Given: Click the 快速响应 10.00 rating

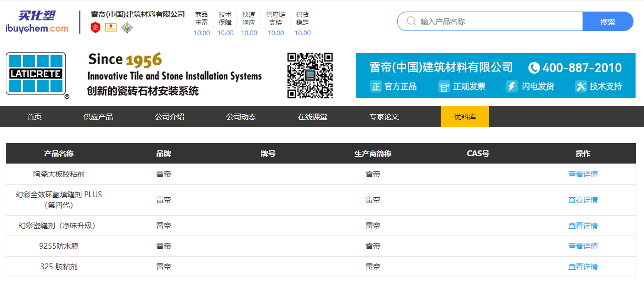Looking at the screenshot, I should pyautogui.click(x=249, y=24).
